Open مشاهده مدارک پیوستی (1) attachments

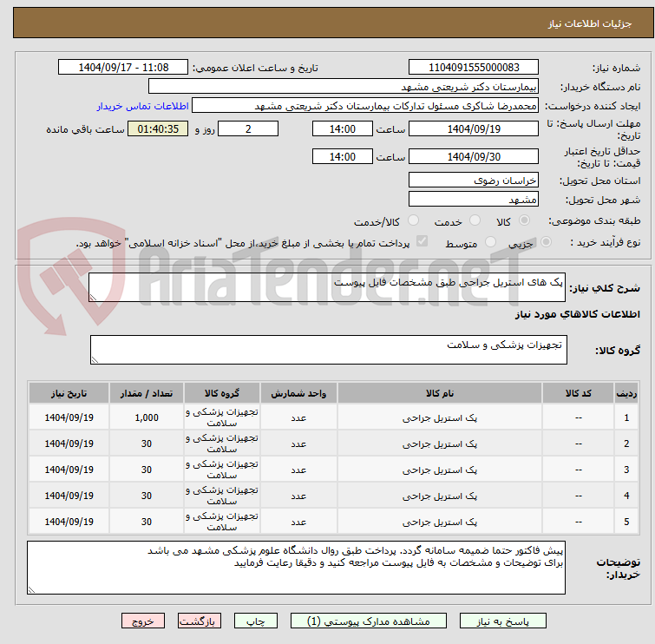[369, 621]
